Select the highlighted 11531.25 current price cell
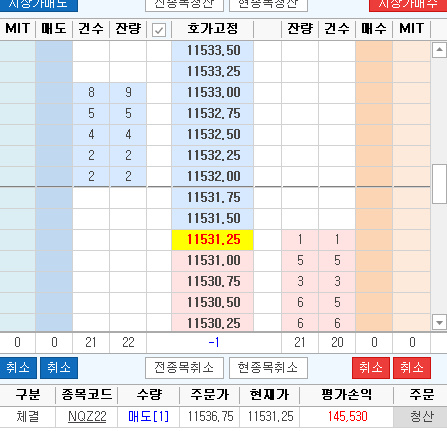Screen dimensions: 447x431 pyautogui.click(x=213, y=239)
